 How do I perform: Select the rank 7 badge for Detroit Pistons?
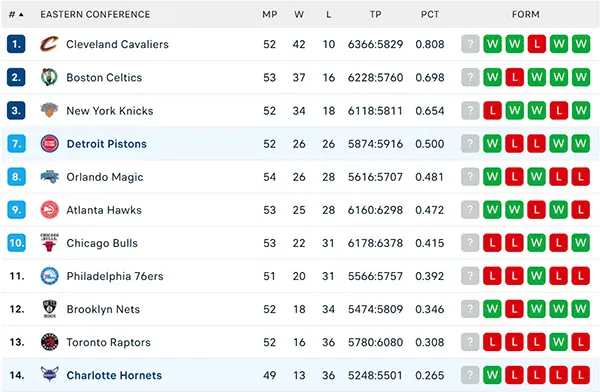tap(16, 144)
